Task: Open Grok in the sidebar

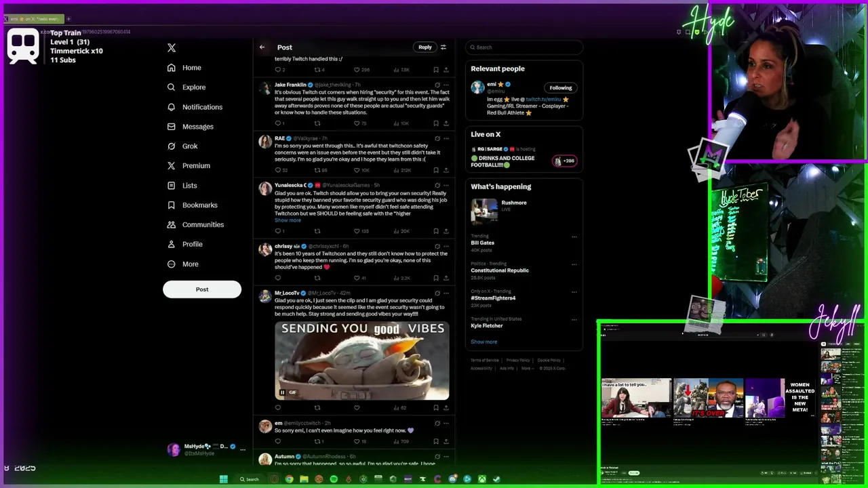Action: pyautogui.click(x=182, y=146)
